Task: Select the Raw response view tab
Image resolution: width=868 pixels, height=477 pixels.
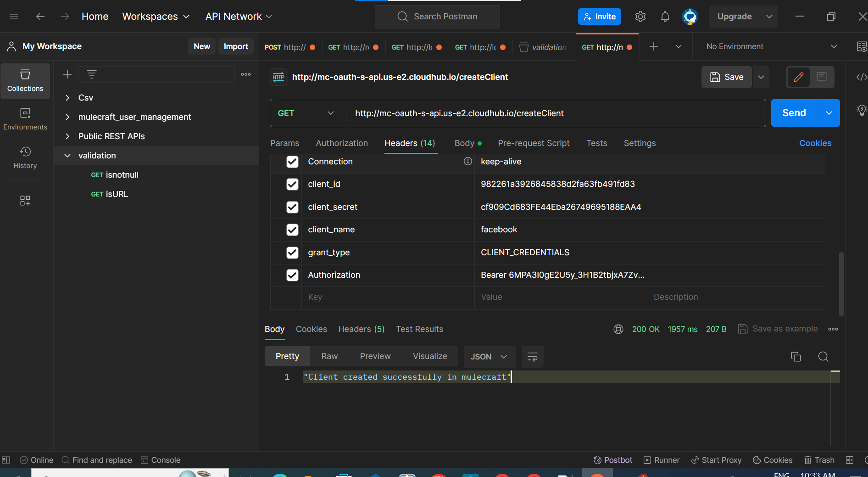Action: [x=329, y=356]
